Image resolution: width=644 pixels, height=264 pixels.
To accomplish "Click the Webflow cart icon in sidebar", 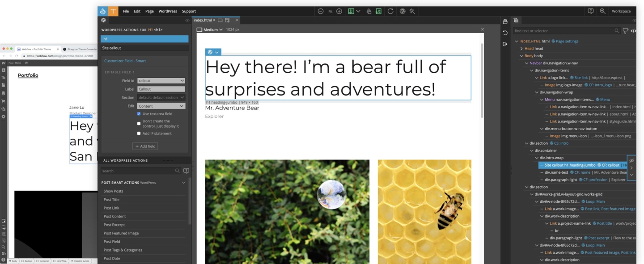I will (x=4, y=101).
